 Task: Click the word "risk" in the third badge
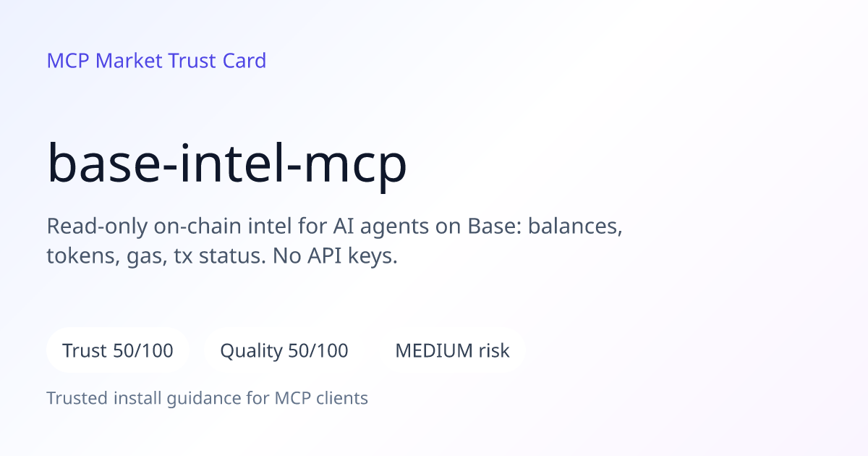(494, 351)
